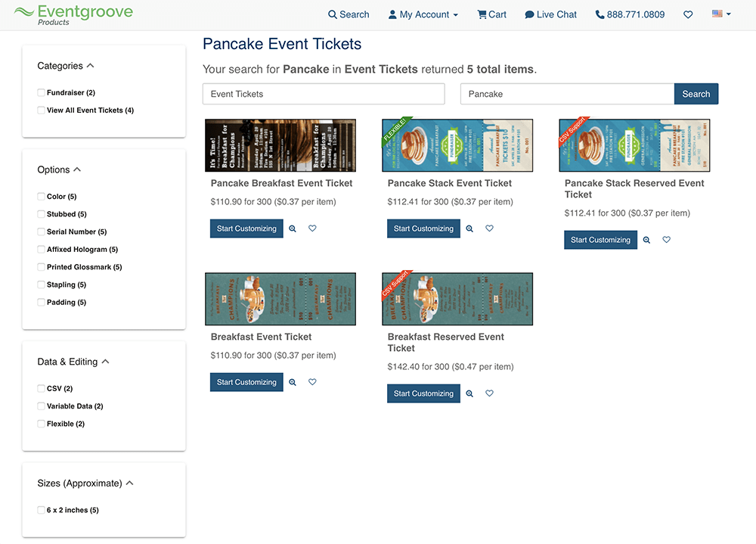Call the phone number 888.771.0809
The width and height of the screenshot is (756, 544).
630,14
